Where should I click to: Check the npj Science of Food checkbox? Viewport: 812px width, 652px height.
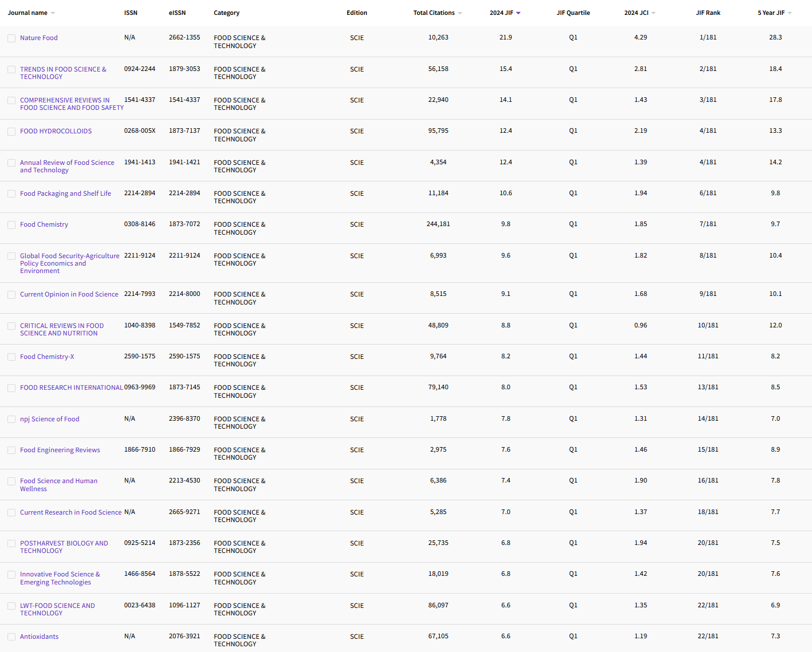(x=11, y=420)
